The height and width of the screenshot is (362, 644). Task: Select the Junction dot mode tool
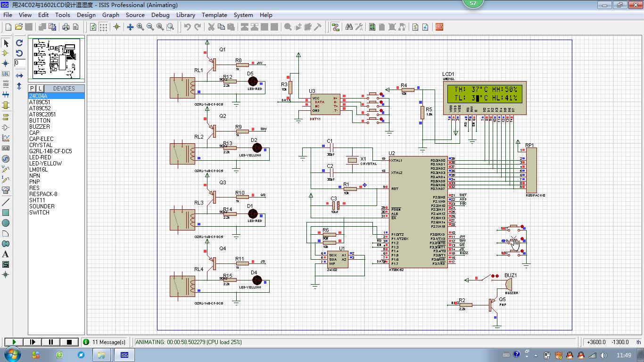click(x=6, y=64)
